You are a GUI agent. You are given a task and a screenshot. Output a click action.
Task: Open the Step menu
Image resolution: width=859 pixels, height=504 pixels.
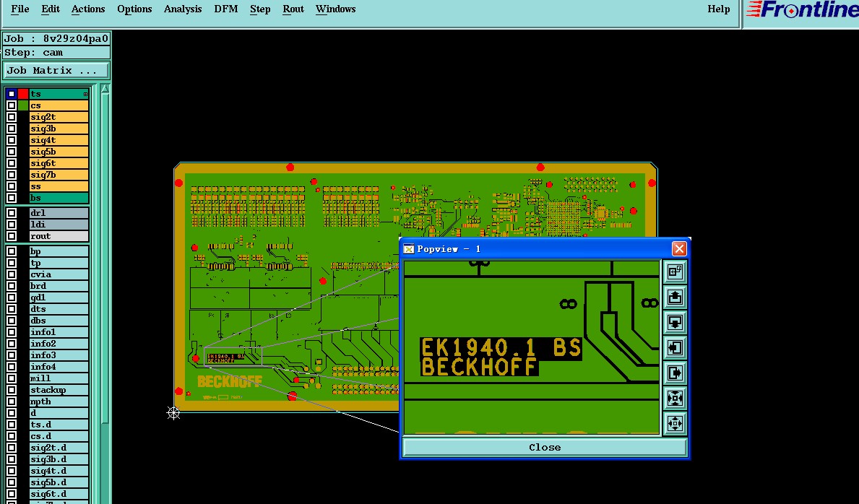pyautogui.click(x=260, y=9)
